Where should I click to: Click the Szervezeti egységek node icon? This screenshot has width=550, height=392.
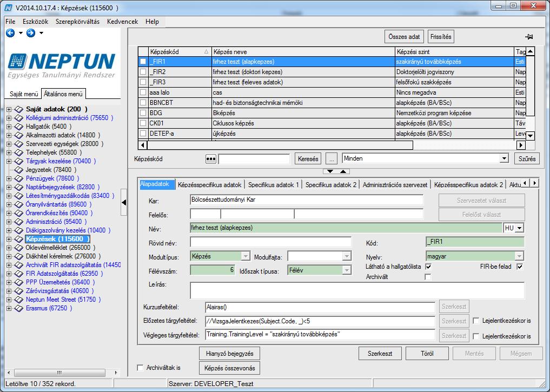coord(18,144)
